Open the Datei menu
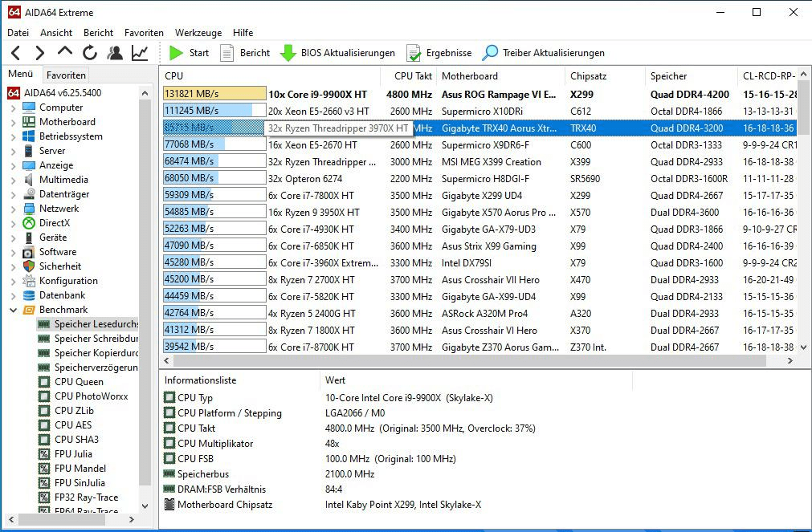 point(18,33)
